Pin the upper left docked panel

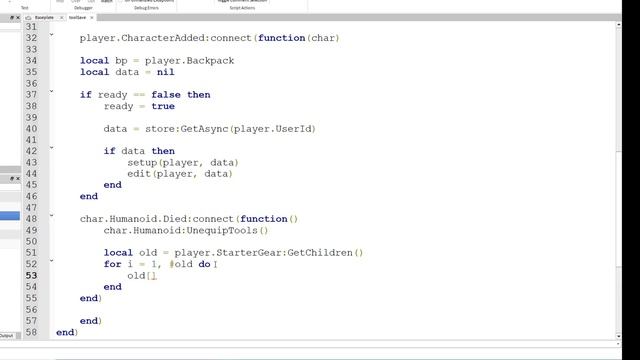pos(12,18)
